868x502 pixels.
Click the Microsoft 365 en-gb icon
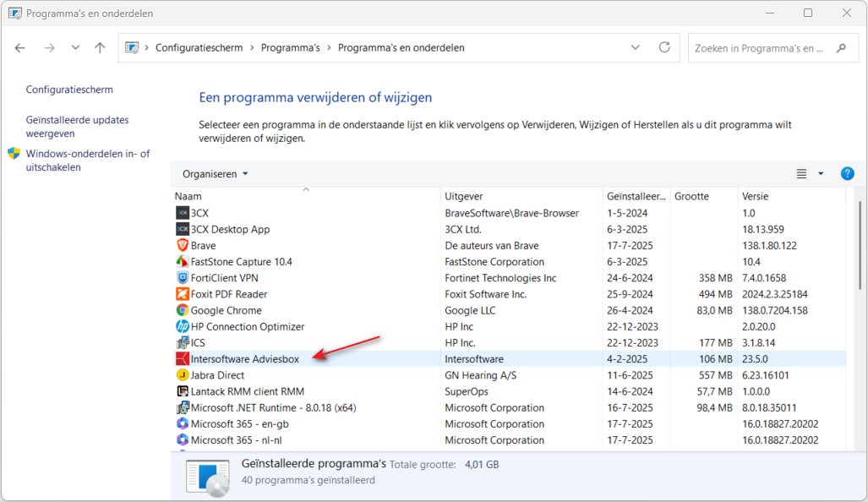182,423
